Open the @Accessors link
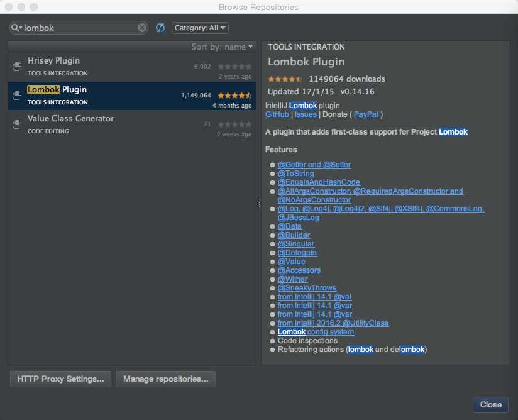The image size is (518, 420). 299,270
